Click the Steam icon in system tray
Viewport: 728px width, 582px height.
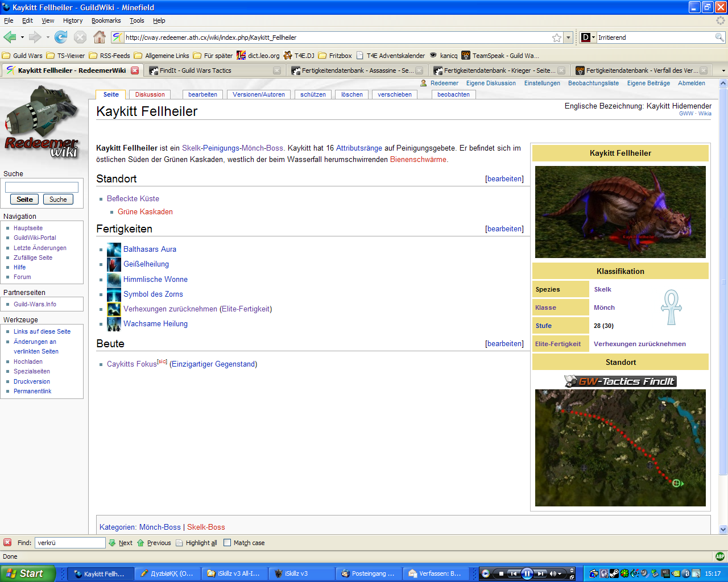tap(614, 573)
